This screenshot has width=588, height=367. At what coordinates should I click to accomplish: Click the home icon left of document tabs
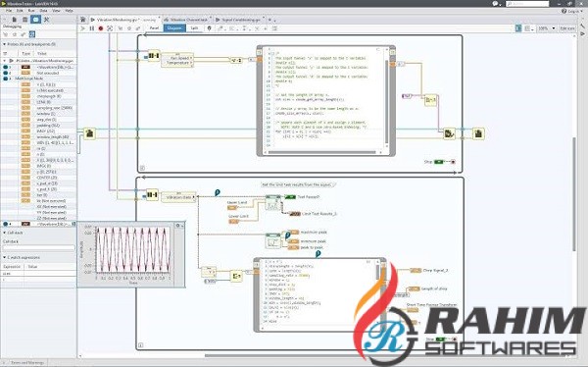point(83,20)
